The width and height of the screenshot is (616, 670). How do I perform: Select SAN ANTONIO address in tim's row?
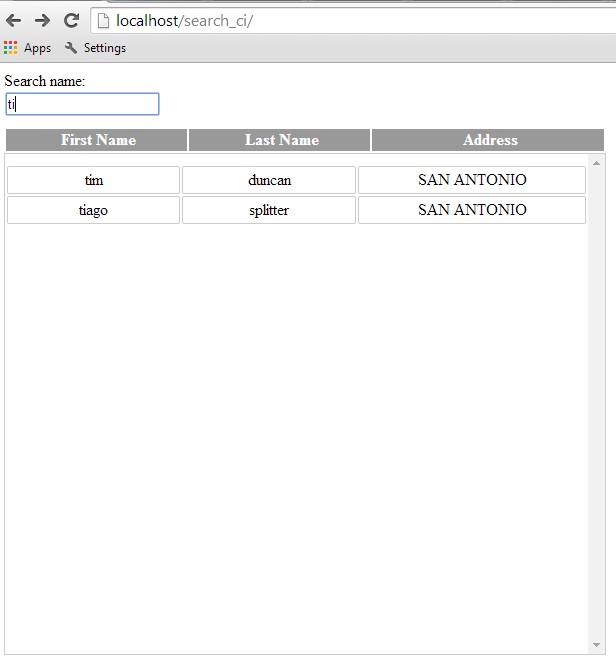[x=472, y=180]
